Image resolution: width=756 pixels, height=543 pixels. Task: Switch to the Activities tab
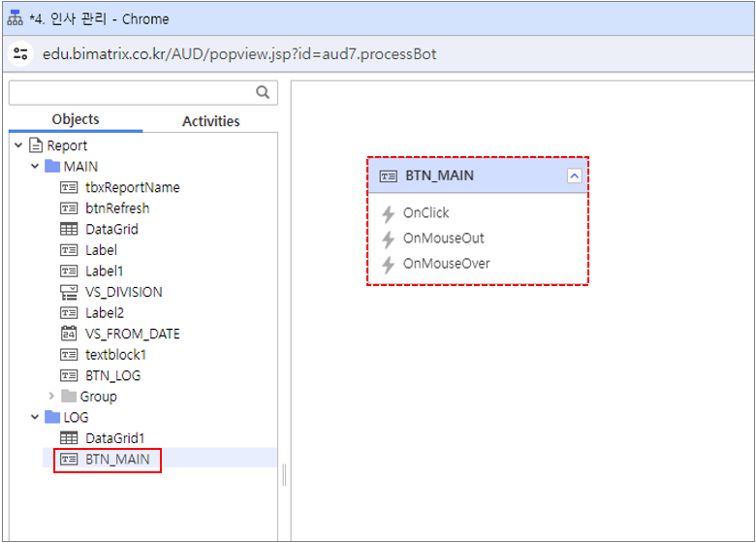click(x=210, y=121)
